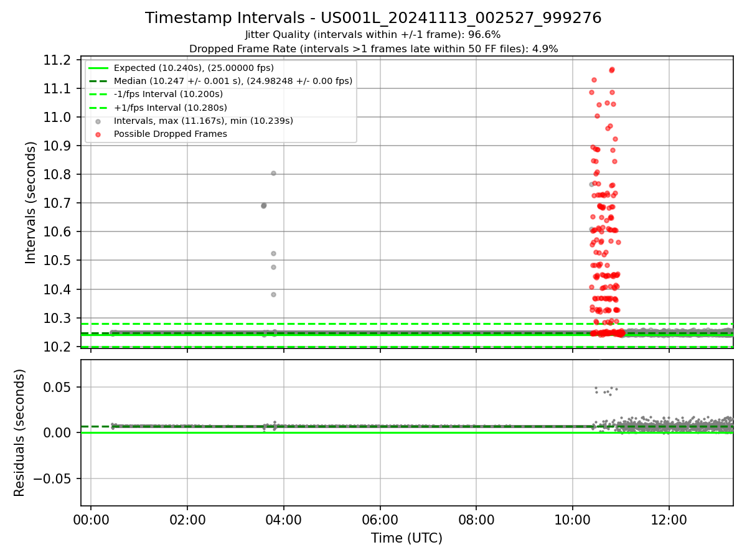The image size is (747, 560).
Task: Click the gray outlier point near 10.8 s at 03:45
Action: pos(273,173)
